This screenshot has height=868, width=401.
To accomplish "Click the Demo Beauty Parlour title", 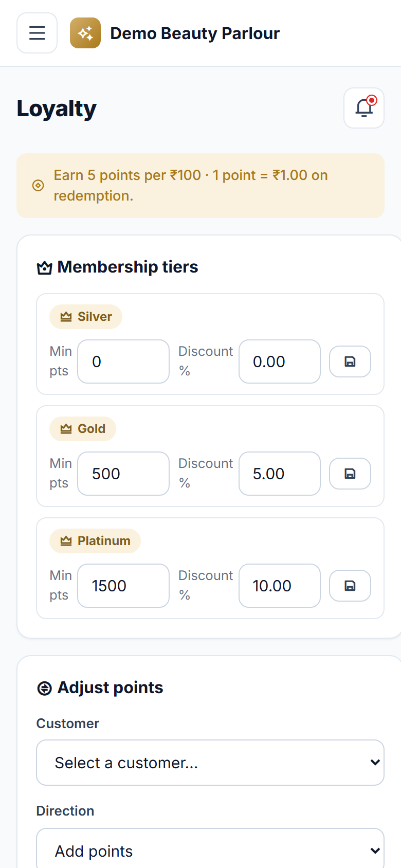I will coord(195,33).
